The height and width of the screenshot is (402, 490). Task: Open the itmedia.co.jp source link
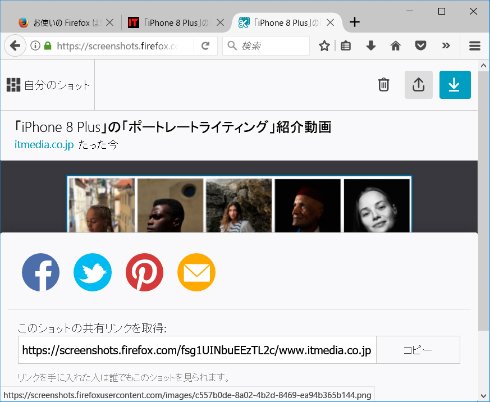coord(44,145)
